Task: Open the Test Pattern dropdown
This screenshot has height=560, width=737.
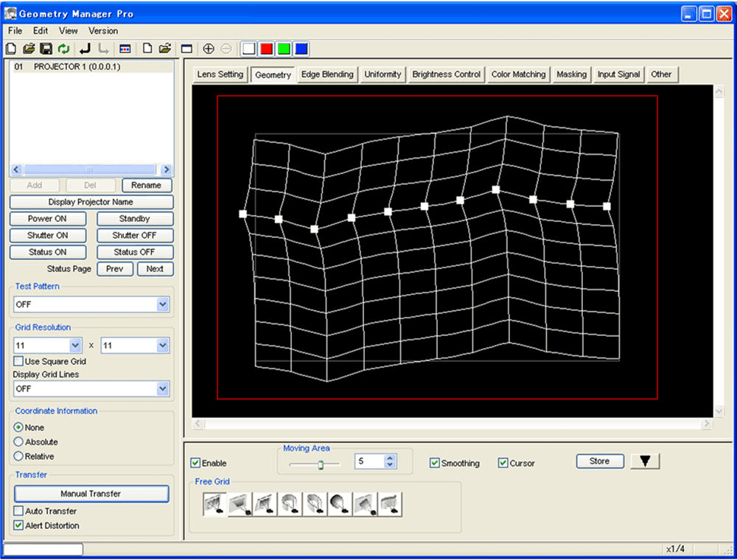Action: coord(162,304)
